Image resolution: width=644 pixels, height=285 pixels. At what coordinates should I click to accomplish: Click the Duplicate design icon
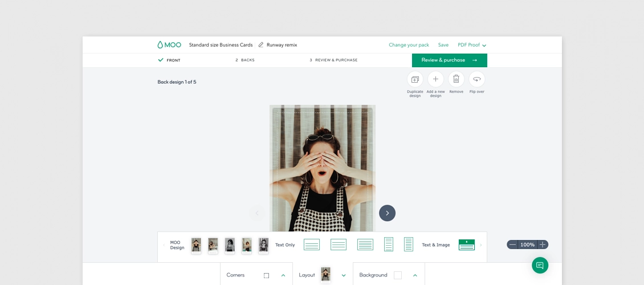click(415, 79)
